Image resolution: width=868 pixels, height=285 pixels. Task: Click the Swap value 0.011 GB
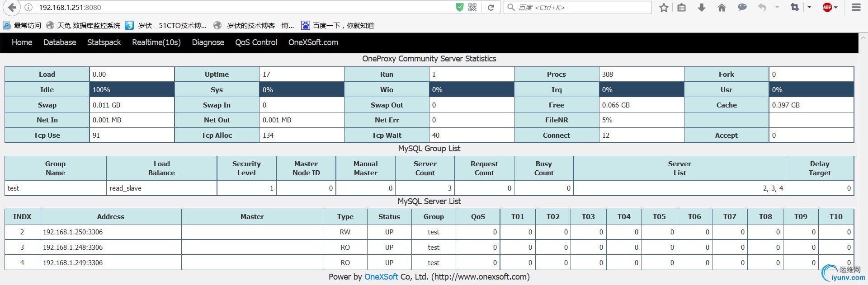point(106,105)
